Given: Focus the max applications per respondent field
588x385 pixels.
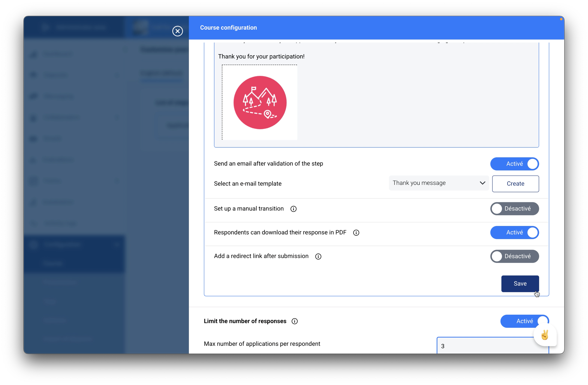Looking at the screenshot, I should point(484,346).
